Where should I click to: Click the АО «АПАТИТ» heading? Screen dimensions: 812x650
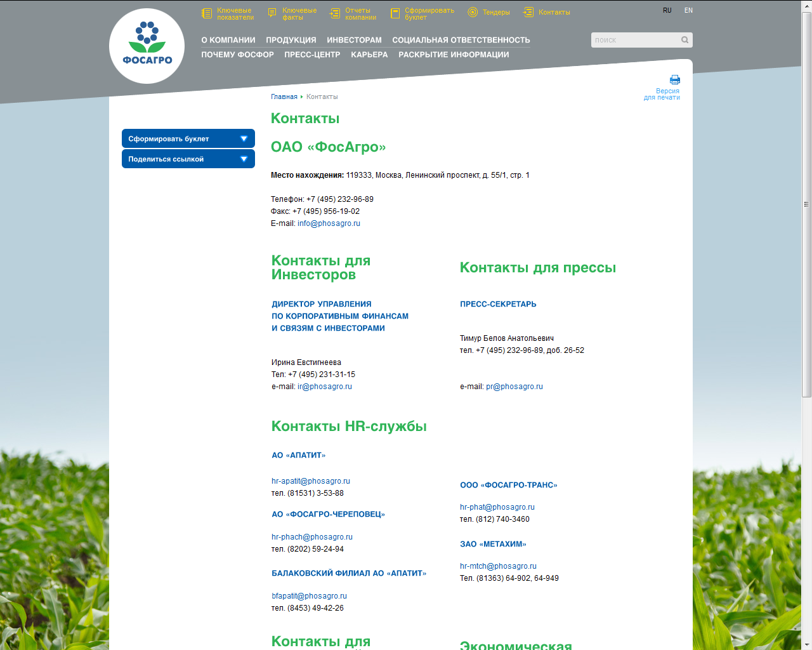tap(299, 455)
